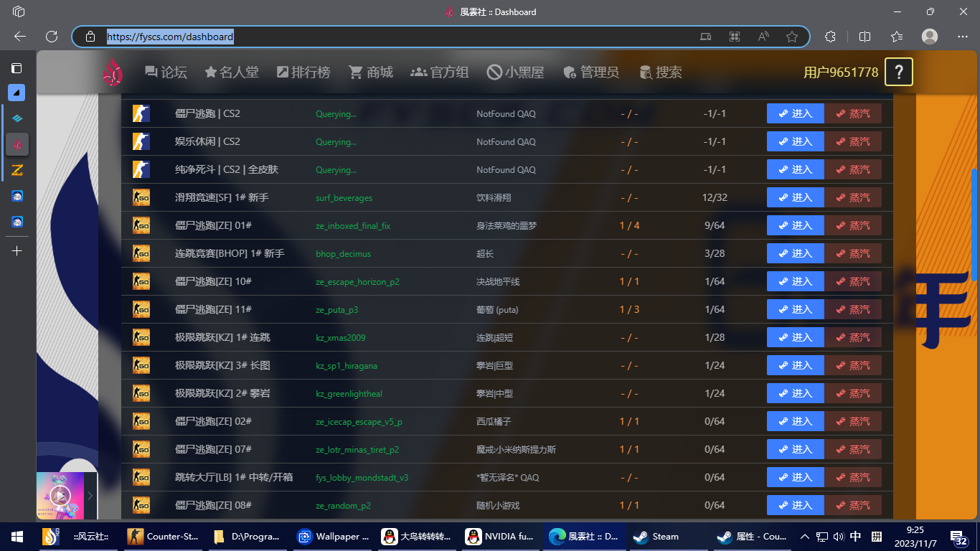Toggle read aloud in address bar
This screenshot has height=551, width=980.
click(763, 37)
